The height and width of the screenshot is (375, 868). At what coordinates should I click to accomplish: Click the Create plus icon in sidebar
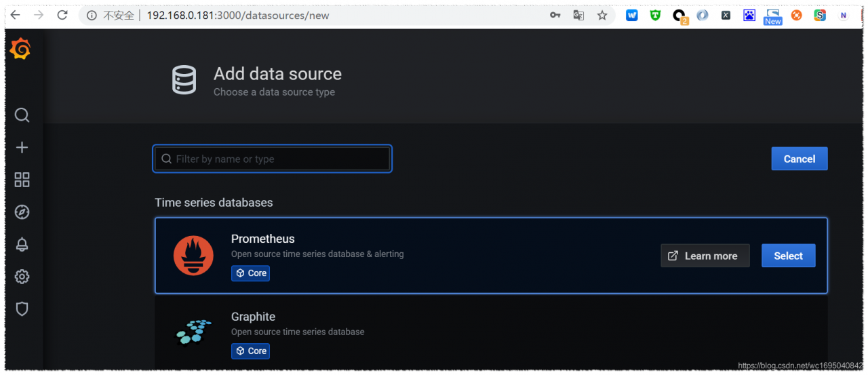(x=22, y=148)
